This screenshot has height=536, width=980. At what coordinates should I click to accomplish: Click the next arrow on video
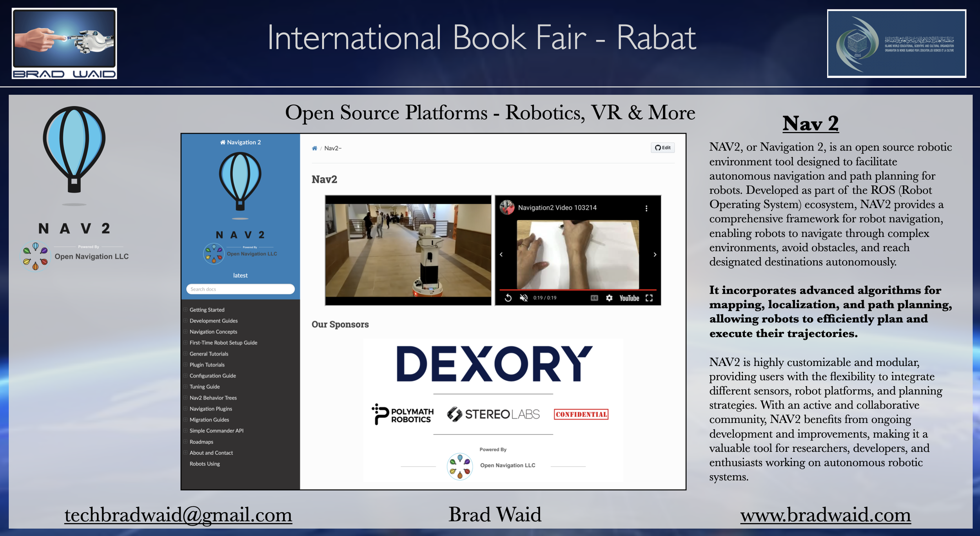tap(655, 254)
